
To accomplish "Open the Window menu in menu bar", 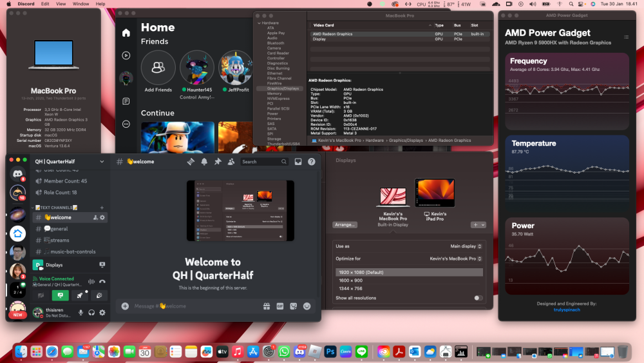I will click(80, 4).
